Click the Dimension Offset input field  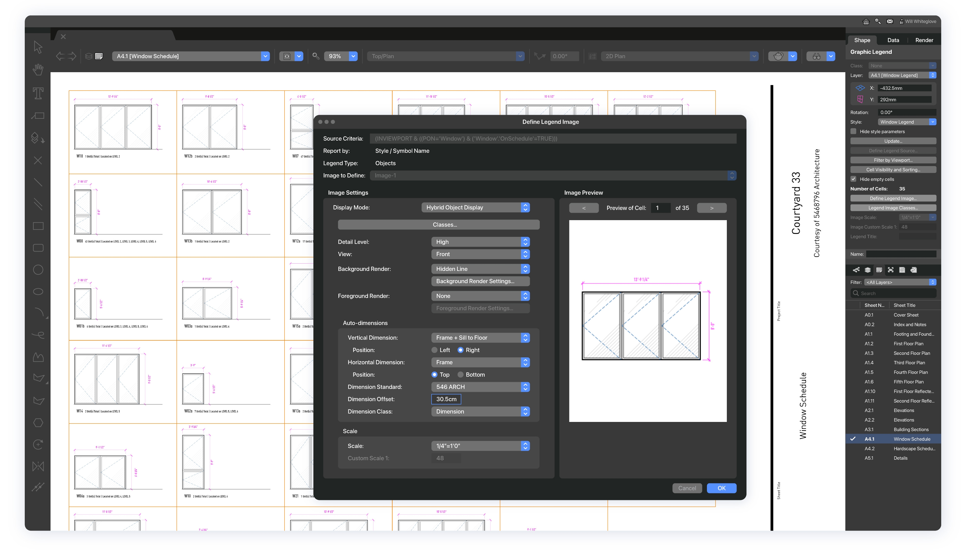pos(446,399)
